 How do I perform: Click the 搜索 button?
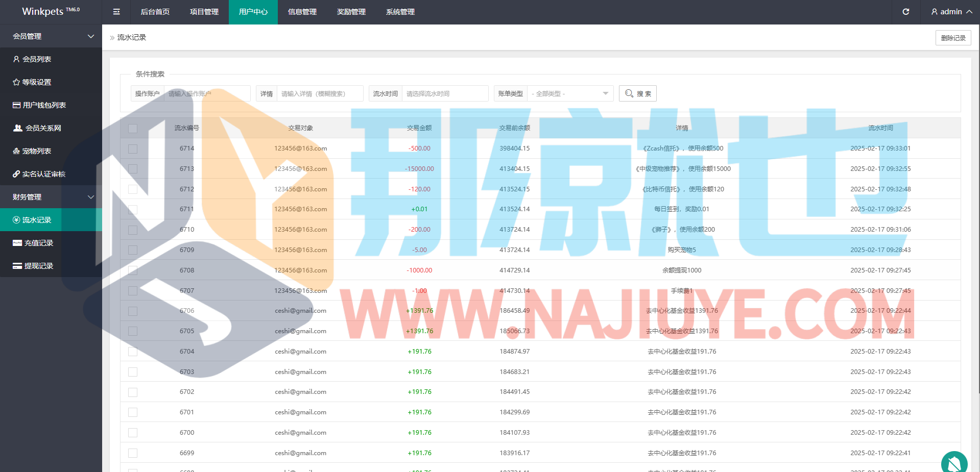[x=637, y=93]
